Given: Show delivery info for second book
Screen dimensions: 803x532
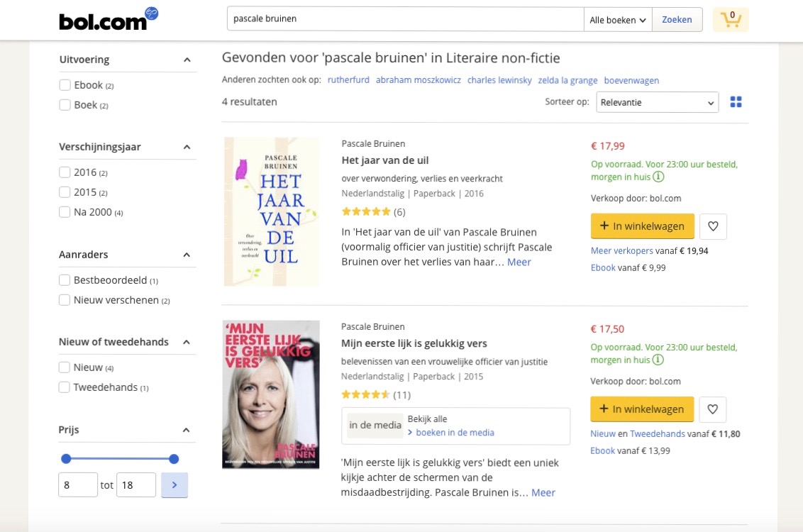Looking at the screenshot, I should (658, 360).
